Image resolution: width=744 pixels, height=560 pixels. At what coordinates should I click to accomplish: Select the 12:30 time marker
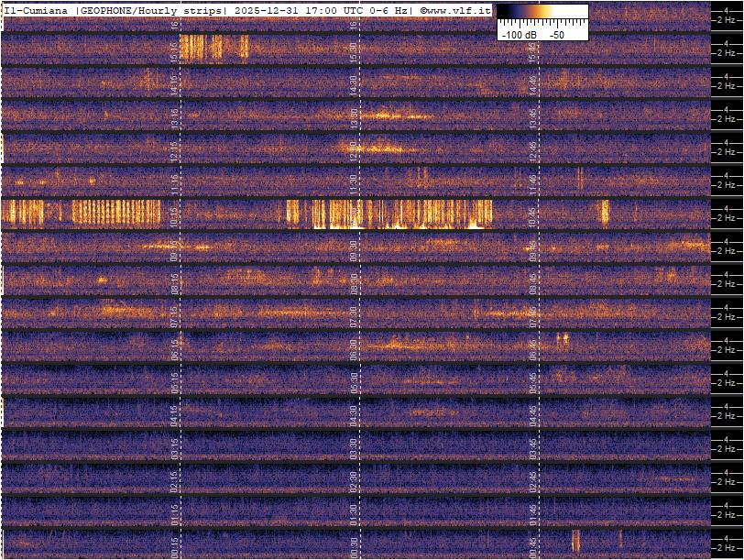tap(354, 150)
